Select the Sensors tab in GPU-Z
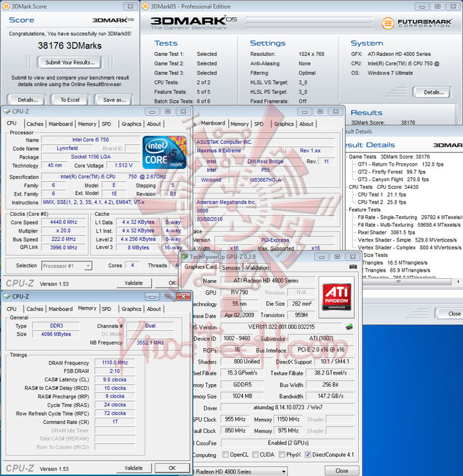This screenshot has height=476, width=463. (x=231, y=267)
